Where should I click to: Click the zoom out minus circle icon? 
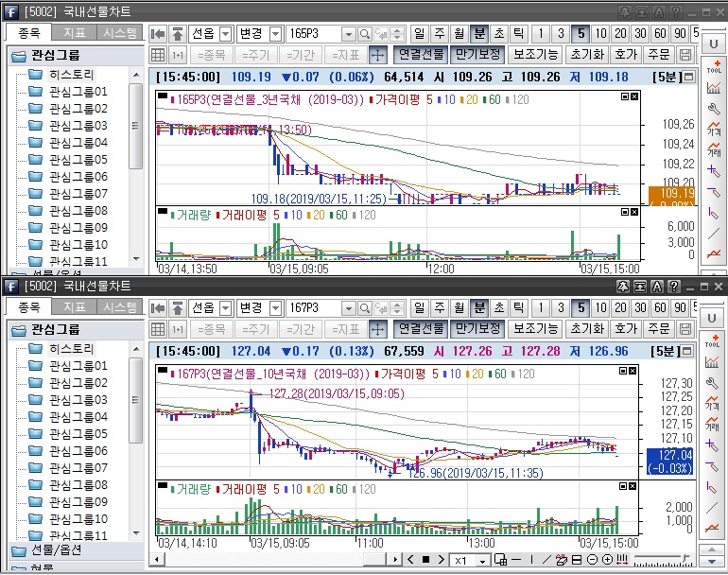592,560
